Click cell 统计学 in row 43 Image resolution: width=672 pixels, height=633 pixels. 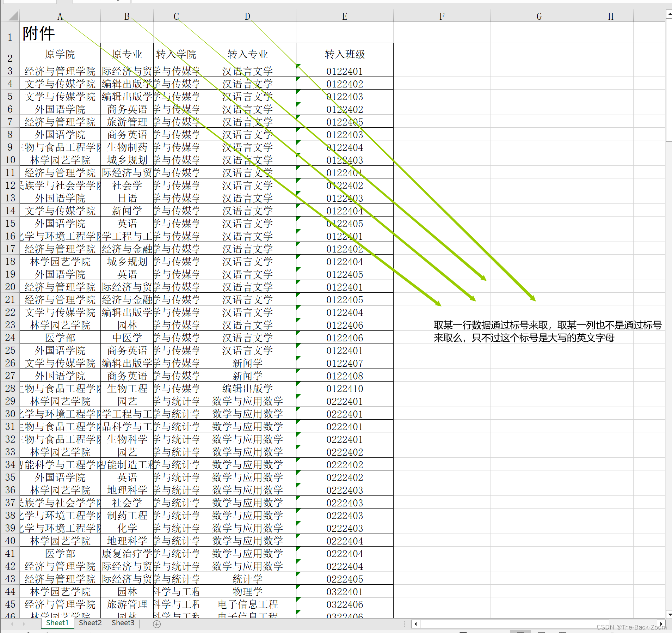point(247,579)
